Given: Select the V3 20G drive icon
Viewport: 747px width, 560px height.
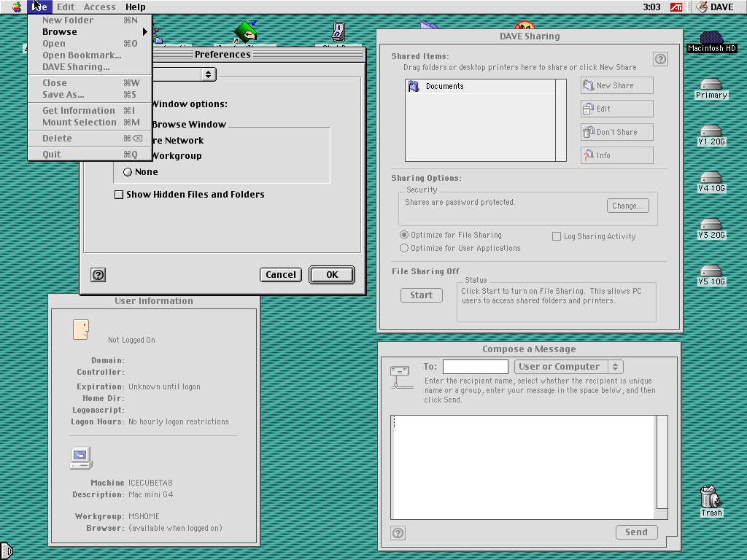Looking at the screenshot, I should pyautogui.click(x=711, y=229).
